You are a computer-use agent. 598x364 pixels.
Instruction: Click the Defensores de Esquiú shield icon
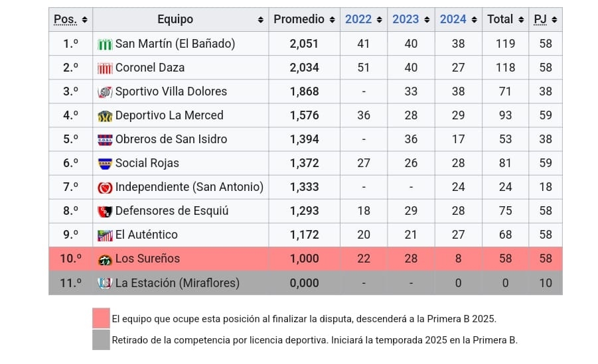tap(105, 212)
